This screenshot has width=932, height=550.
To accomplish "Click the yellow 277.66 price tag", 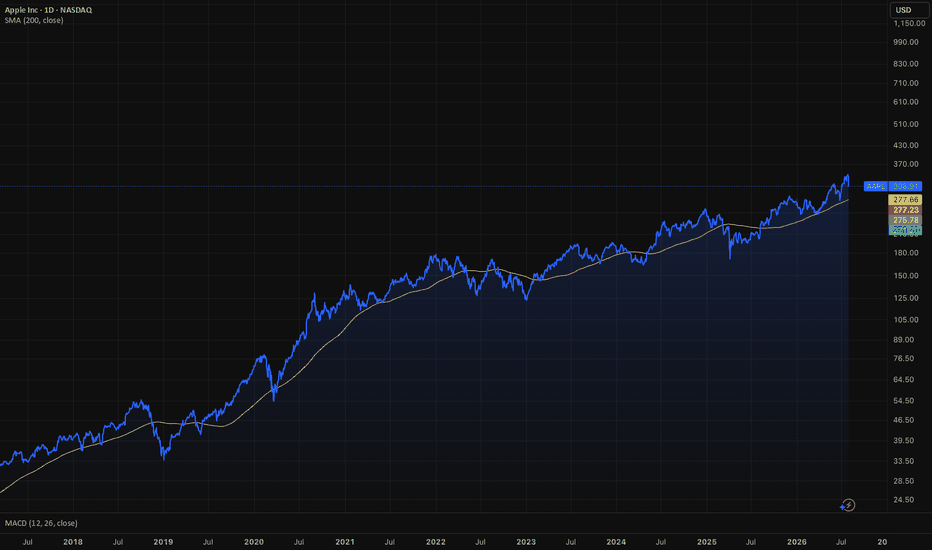I will pyautogui.click(x=905, y=200).
